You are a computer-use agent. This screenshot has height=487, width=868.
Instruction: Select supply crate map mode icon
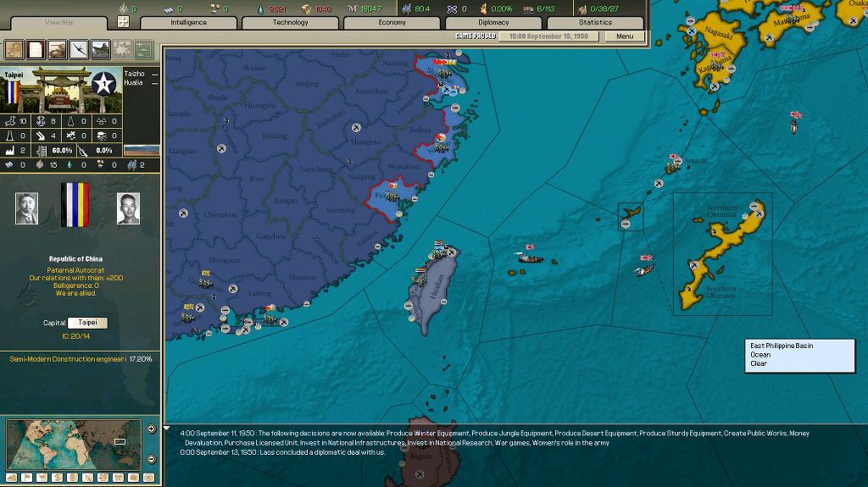click(x=133, y=477)
